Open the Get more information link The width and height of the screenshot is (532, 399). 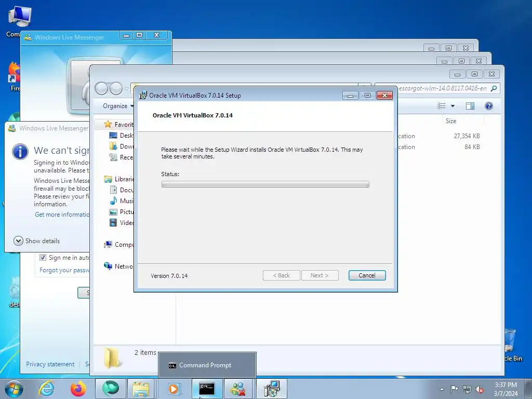click(62, 215)
